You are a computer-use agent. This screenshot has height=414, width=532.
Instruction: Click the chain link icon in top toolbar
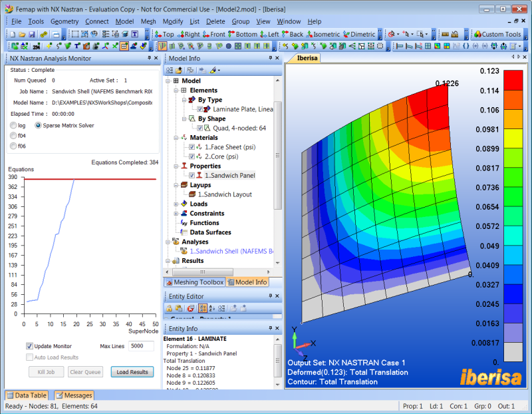coord(44,35)
